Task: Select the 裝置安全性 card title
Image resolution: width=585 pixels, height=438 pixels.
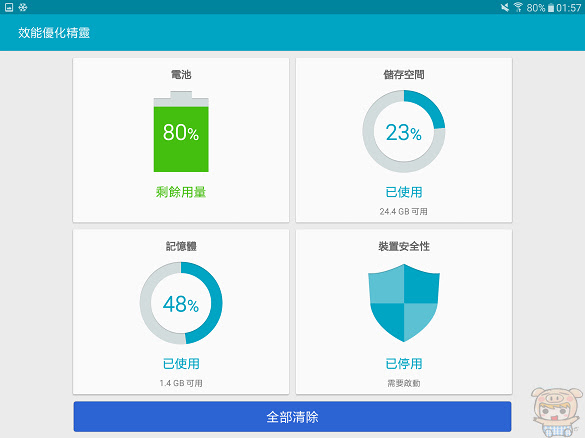Action: coord(404,246)
